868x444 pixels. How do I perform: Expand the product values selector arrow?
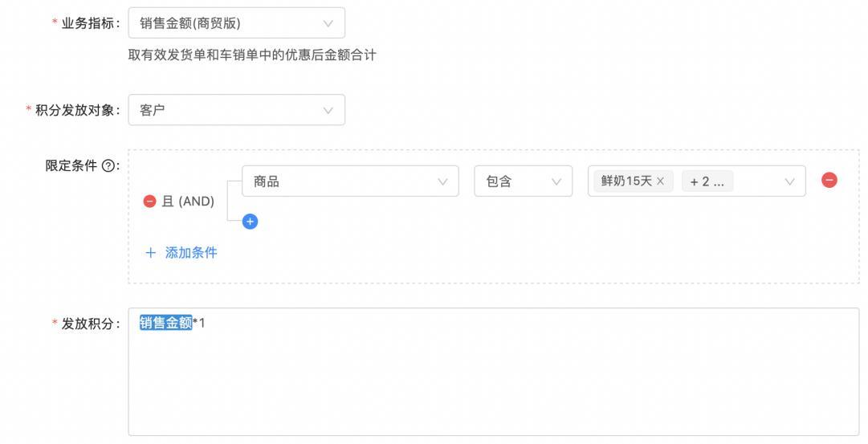(789, 181)
